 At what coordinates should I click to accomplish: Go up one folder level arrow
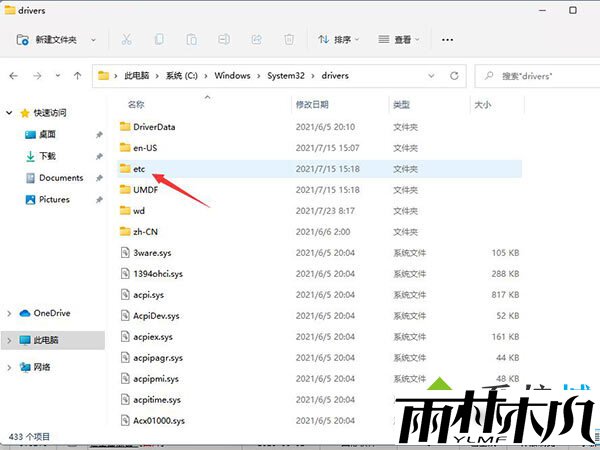point(77,76)
